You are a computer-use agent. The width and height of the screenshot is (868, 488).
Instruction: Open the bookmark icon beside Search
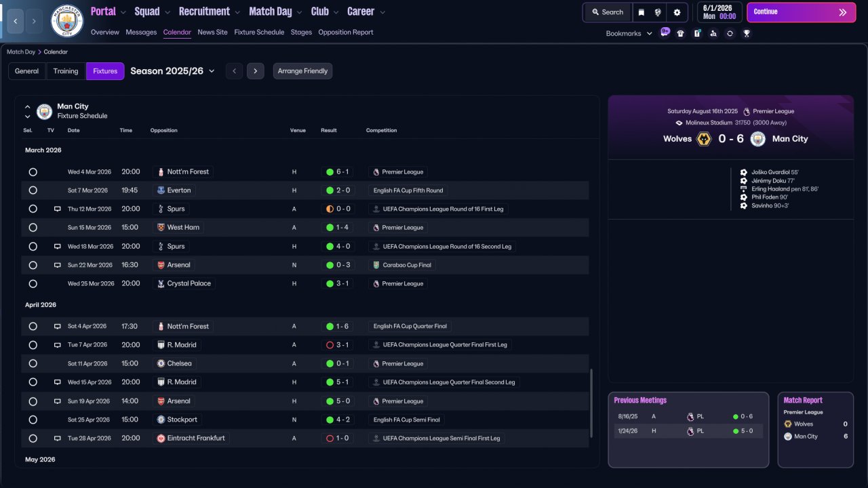pyautogui.click(x=642, y=12)
